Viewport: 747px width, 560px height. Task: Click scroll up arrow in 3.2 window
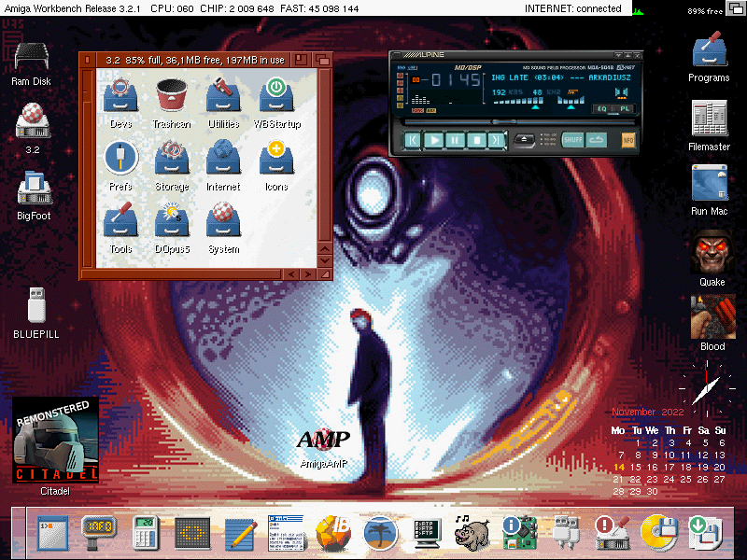325,248
